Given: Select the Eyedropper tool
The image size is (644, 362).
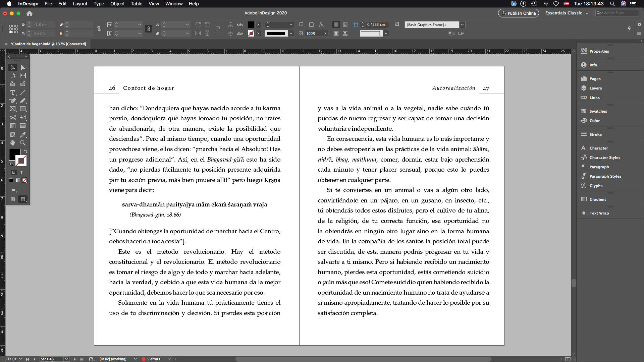Looking at the screenshot, I should click(23, 135).
